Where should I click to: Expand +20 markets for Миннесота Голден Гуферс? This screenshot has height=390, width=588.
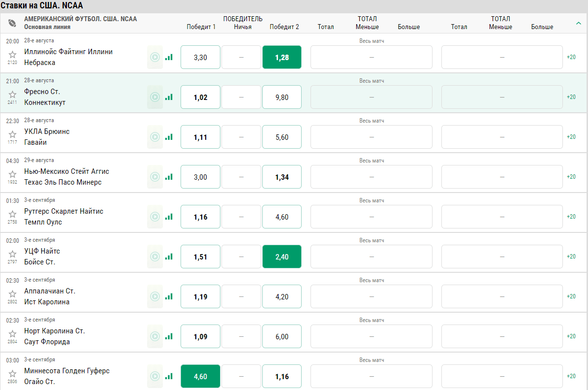(571, 376)
